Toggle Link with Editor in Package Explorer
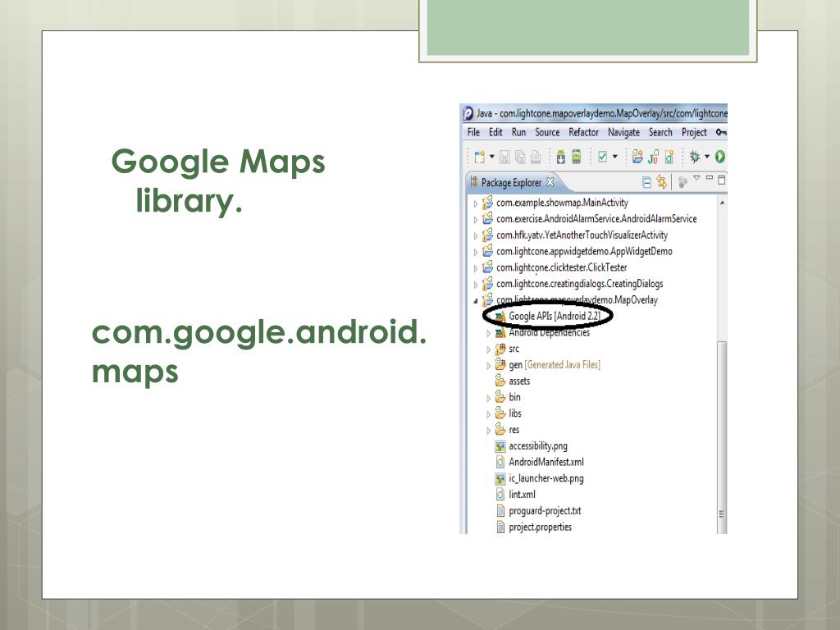Image resolution: width=840 pixels, height=630 pixels. point(662,182)
